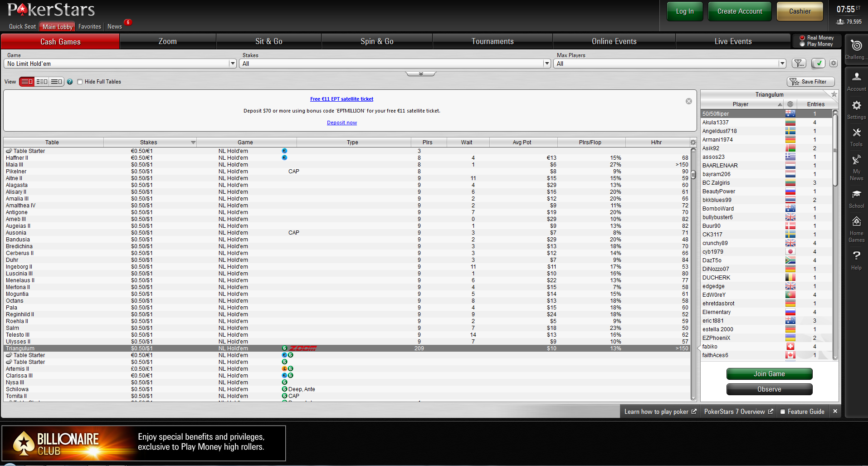
Task: Click the Observe button
Action: (769, 389)
